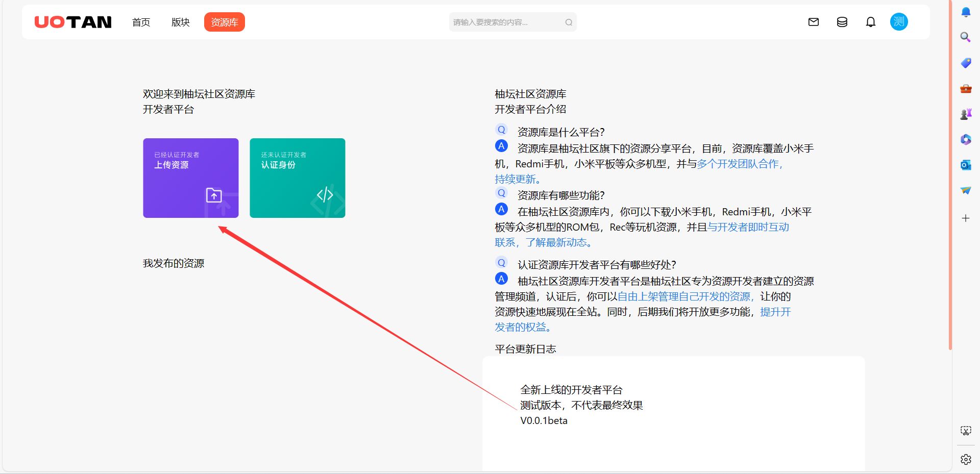Click the 上传资源 card
980x474 pixels.
(x=191, y=178)
